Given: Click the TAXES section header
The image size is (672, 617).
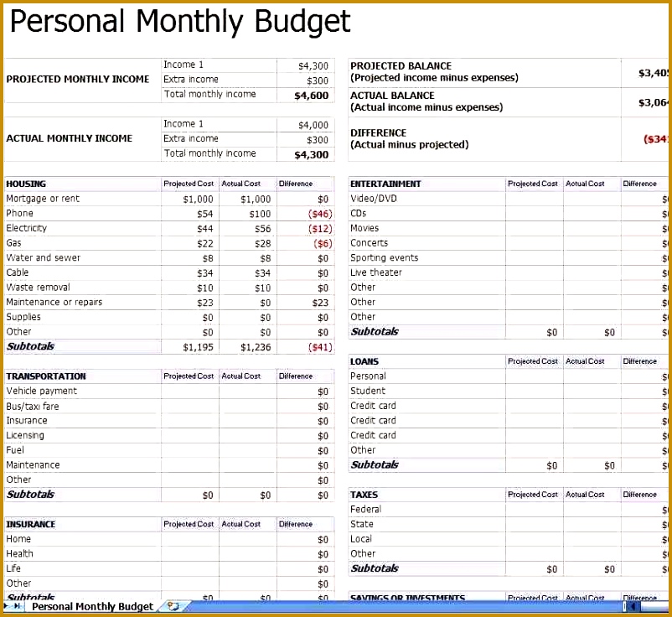Looking at the screenshot, I should pyautogui.click(x=364, y=495).
